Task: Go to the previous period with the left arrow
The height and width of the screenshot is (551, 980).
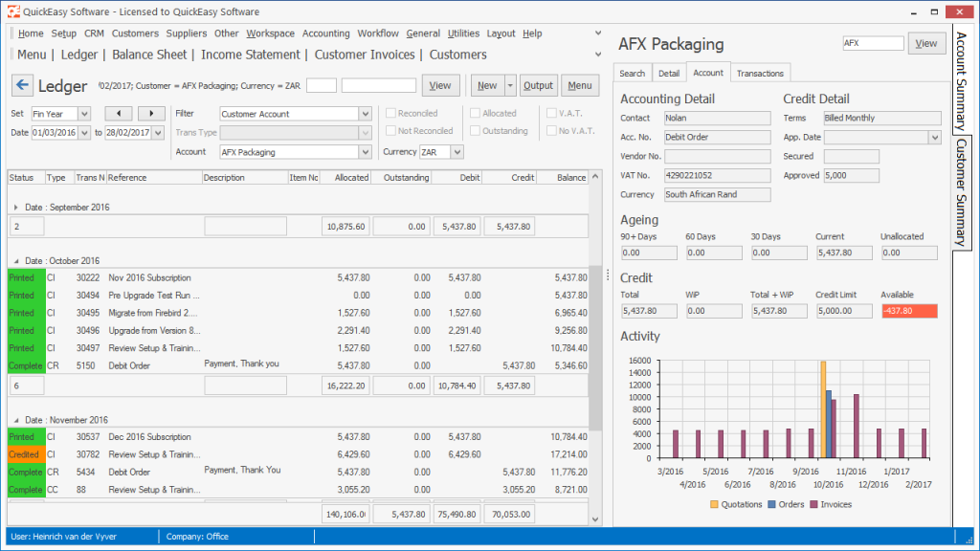Action: pyautogui.click(x=119, y=113)
